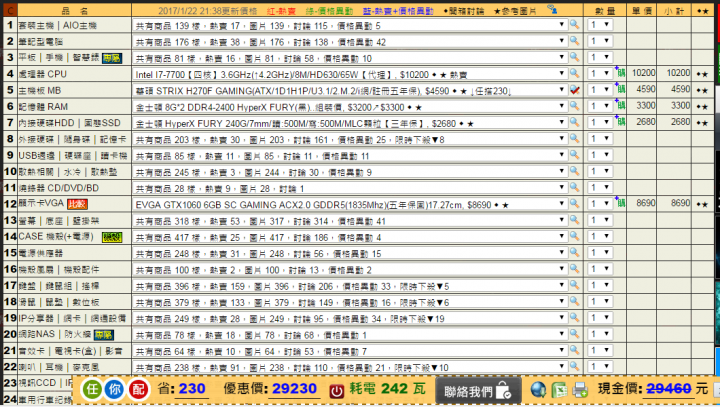Click the green 購 icon in CPU row

click(x=620, y=73)
